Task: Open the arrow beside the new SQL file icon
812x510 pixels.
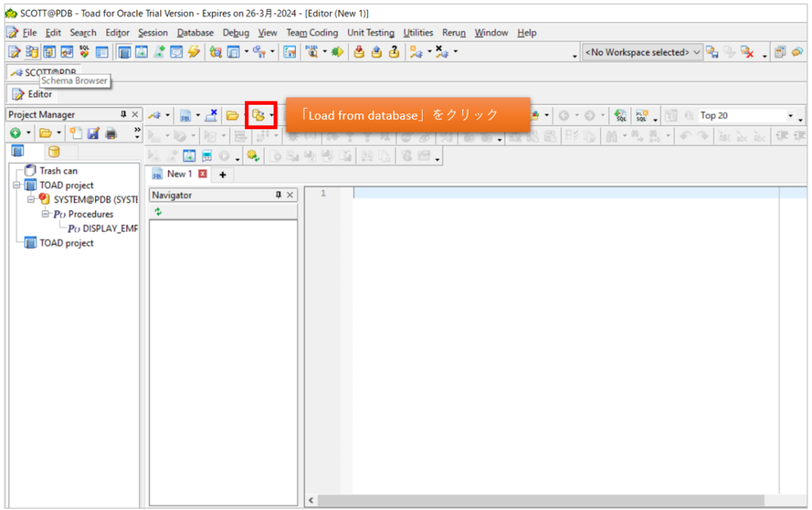Action: pos(197,116)
